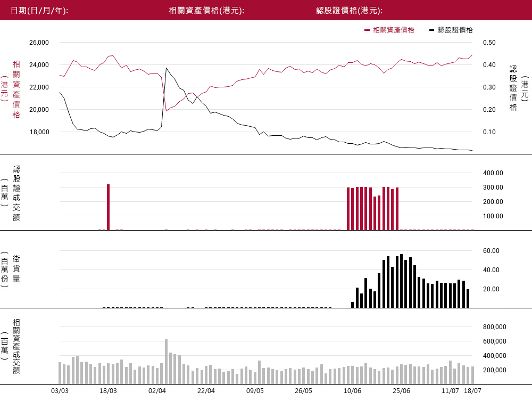The width and height of the screenshot is (532, 400).
Task: Click the 22/04 date axis label
Action: 206,391
